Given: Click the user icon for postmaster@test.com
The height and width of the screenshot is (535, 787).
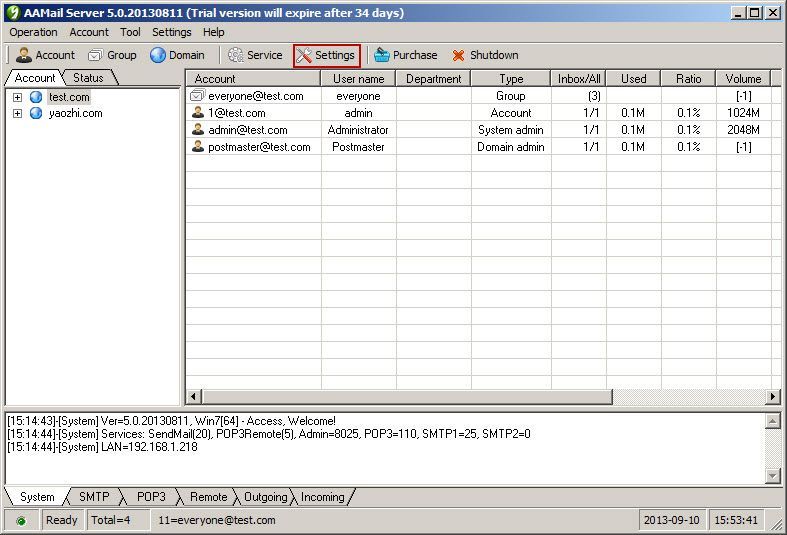Looking at the screenshot, I should click(x=198, y=147).
